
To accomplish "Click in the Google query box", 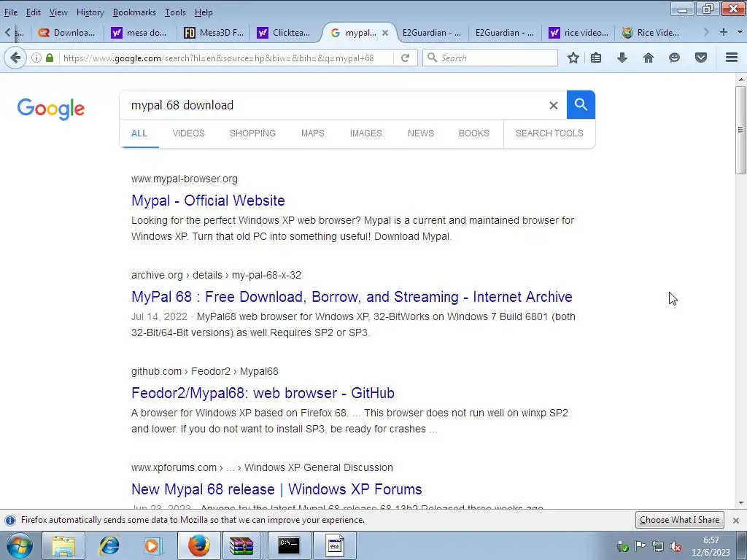I will 333,105.
